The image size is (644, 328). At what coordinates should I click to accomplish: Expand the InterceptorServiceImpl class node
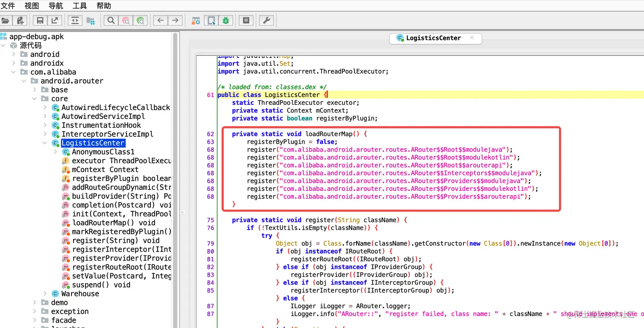45,134
